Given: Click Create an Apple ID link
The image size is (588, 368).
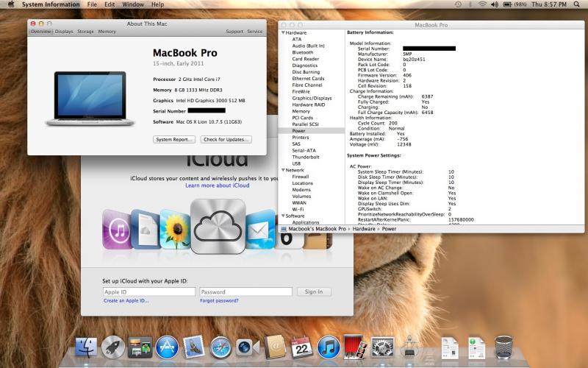Looking at the screenshot, I should point(126,300).
